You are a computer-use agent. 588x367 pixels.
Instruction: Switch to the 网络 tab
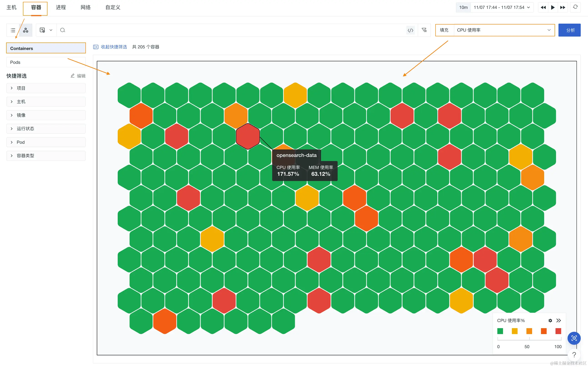85,7
